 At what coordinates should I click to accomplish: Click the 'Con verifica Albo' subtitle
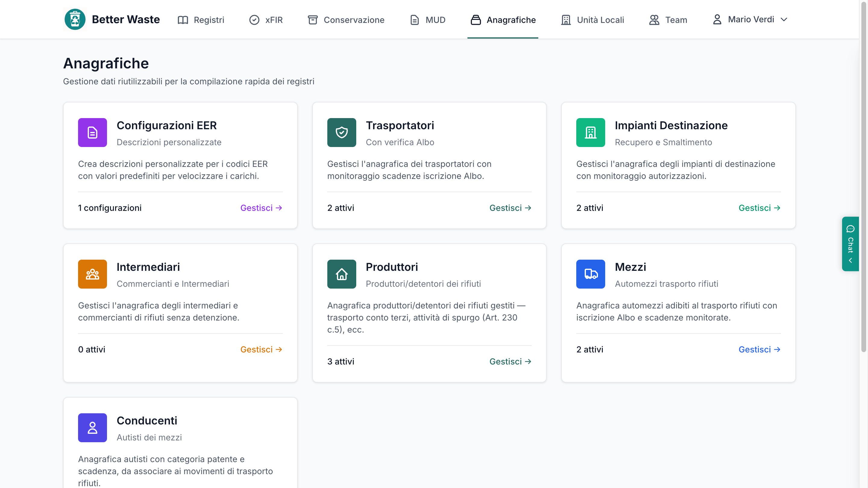pyautogui.click(x=400, y=142)
